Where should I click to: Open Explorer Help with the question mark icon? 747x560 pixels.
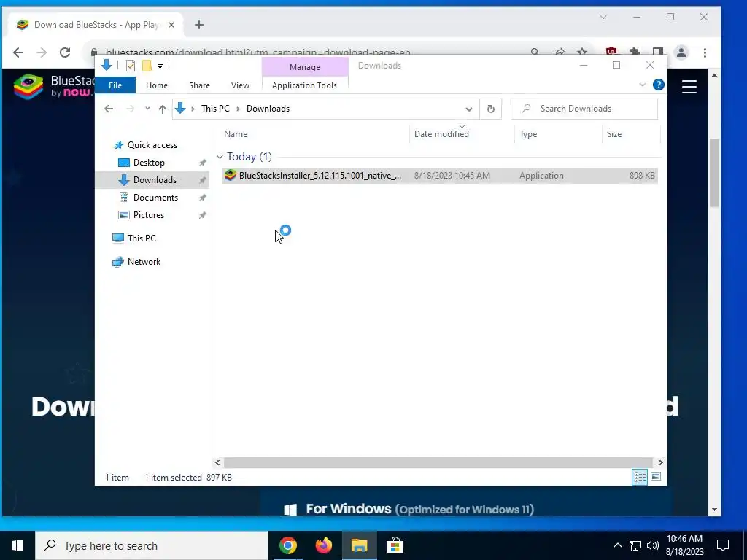tap(659, 85)
